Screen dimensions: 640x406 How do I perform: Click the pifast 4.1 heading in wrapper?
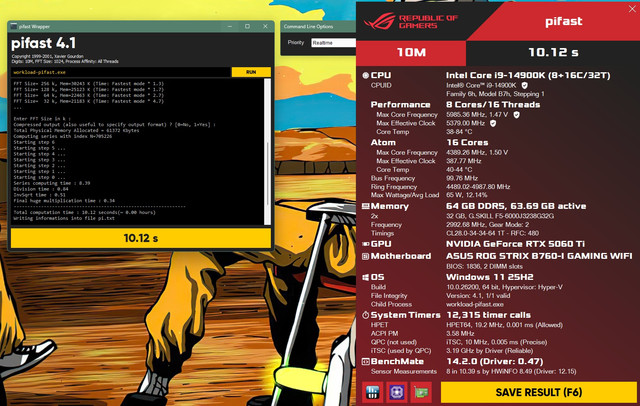click(43, 43)
